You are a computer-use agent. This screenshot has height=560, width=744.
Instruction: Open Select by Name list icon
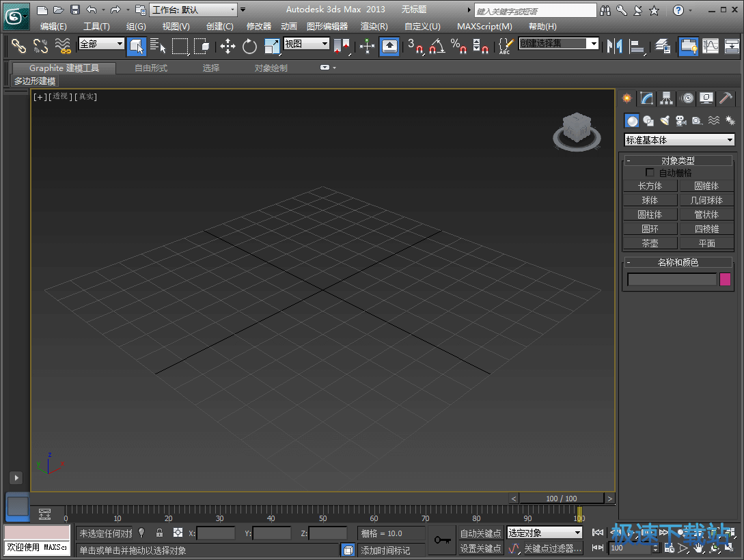[158, 46]
